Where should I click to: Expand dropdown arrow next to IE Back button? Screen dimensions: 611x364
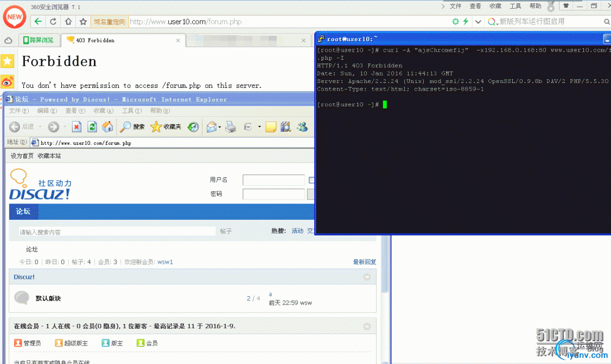(40, 126)
